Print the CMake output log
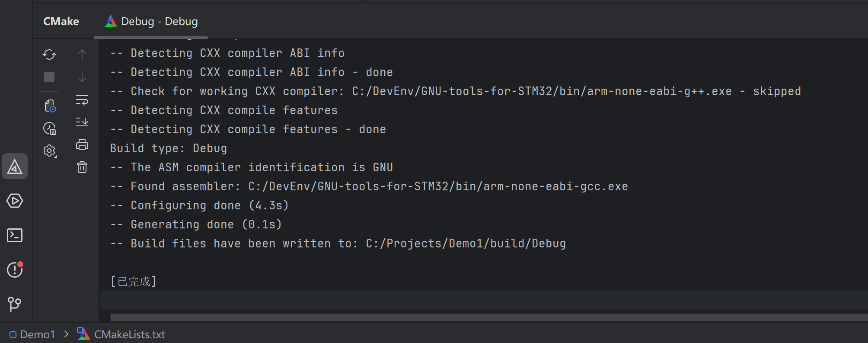This screenshot has width=868, height=343. [82, 144]
